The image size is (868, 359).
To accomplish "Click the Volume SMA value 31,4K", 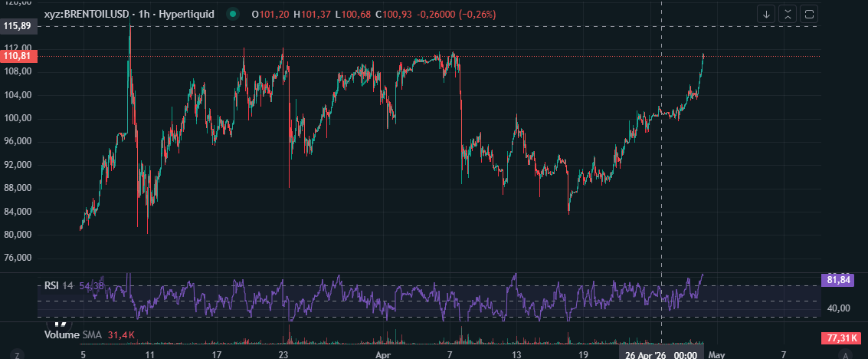I will [120, 334].
